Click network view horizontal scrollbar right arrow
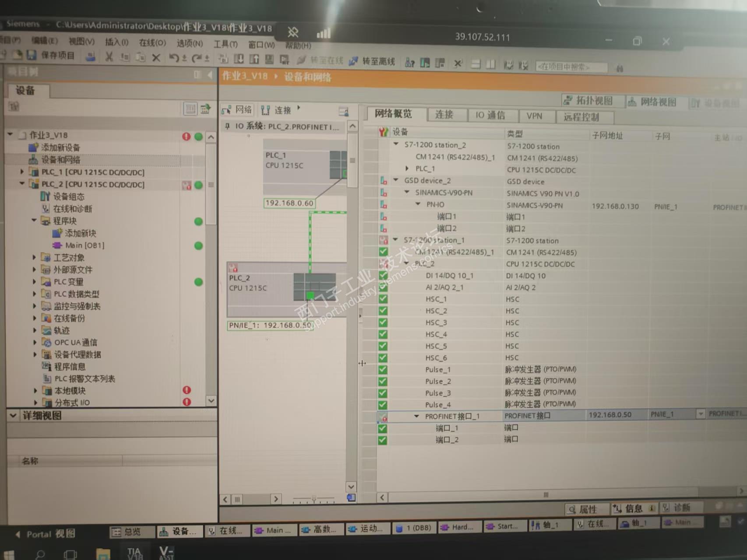 [276, 499]
